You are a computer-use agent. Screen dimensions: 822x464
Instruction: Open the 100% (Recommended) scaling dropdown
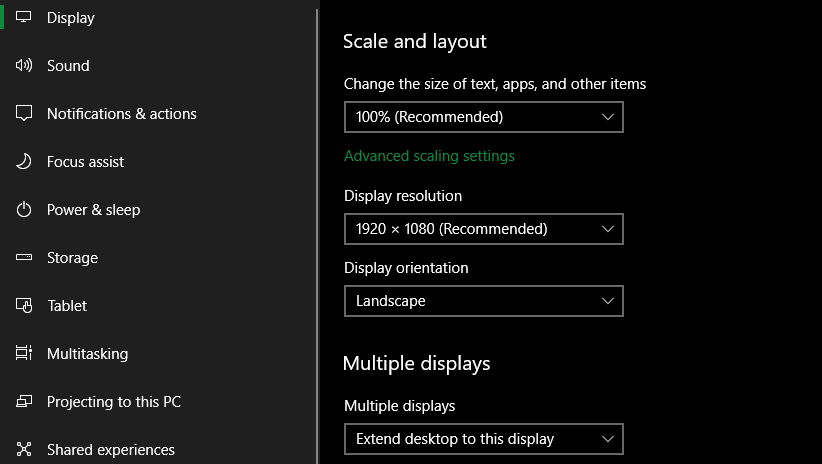point(483,117)
